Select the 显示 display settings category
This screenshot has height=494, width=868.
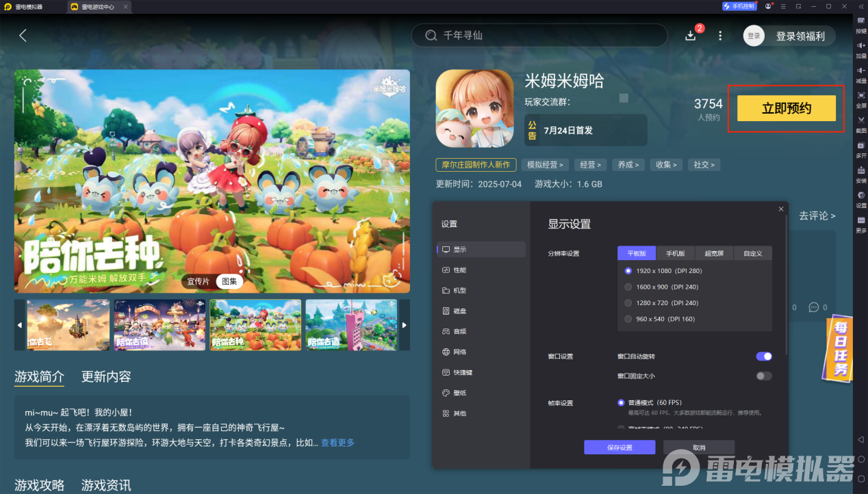[482, 250]
